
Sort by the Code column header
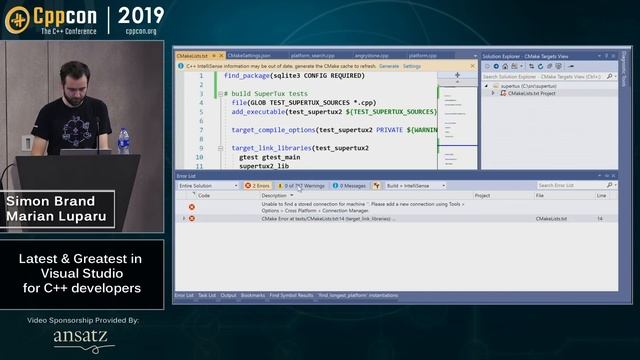pyautogui.click(x=204, y=196)
